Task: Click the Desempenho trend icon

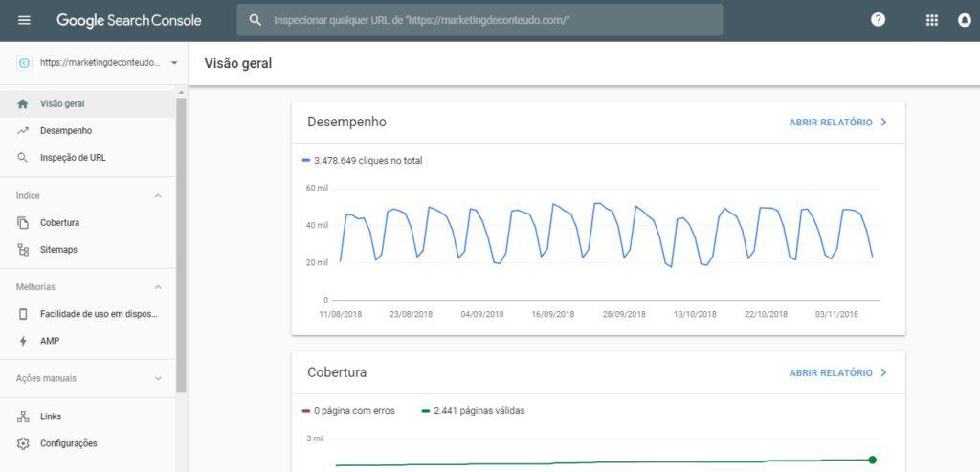Action: click(x=23, y=131)
